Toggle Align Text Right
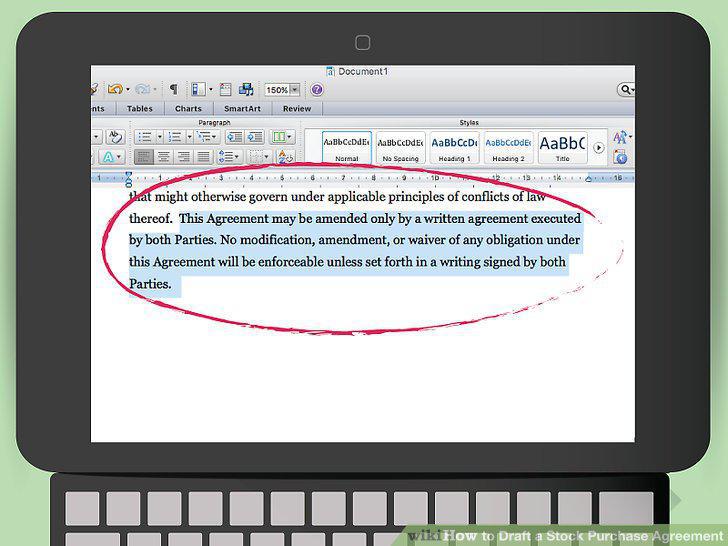The width and height of the screenshot is (728, 546). (183, 157)
